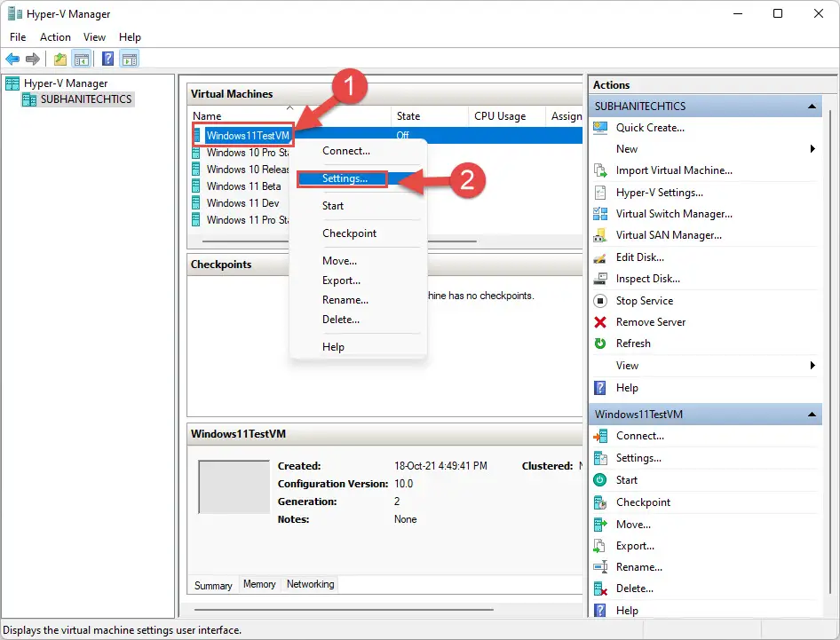Choose Move... in the context menu
840x640 pixels.
point(358,261)
